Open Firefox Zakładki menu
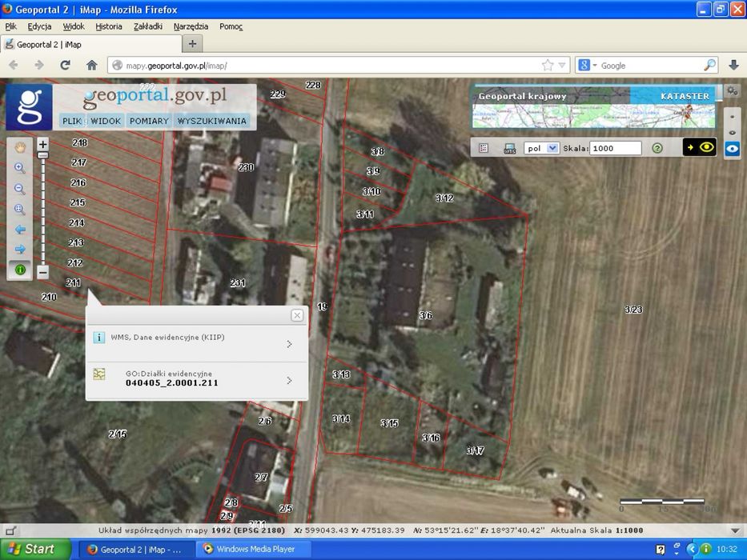Viewport: 747px width, 560px height. (x=147, y=26)
